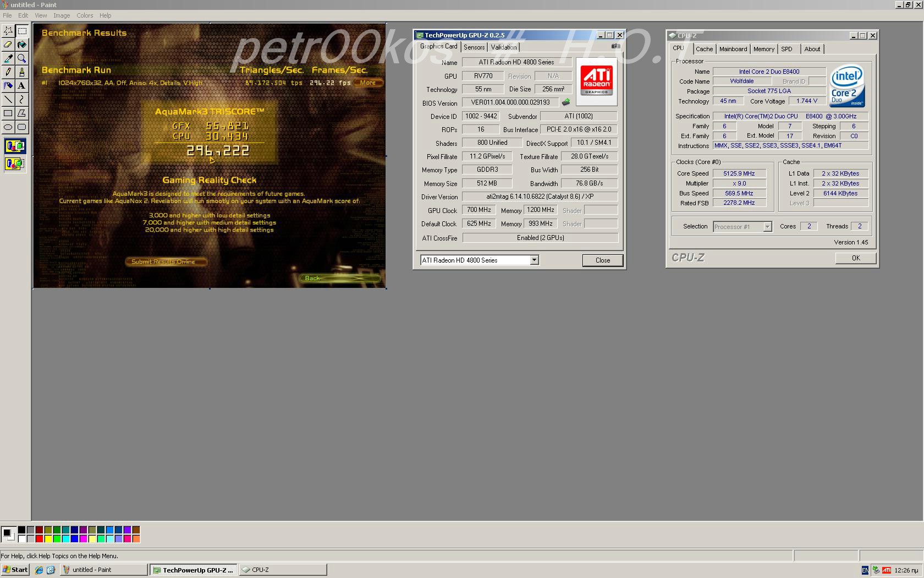This screenshot has height=578, width=924.
Task: Pick the Rectangle shape tool
Action: pyautogui.click(x=8, y=113)
